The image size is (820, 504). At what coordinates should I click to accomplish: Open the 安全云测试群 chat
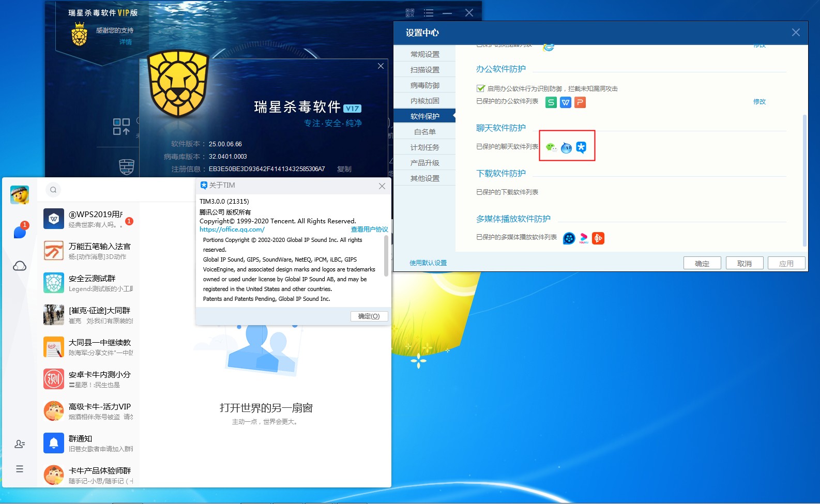tap(89, 283)
